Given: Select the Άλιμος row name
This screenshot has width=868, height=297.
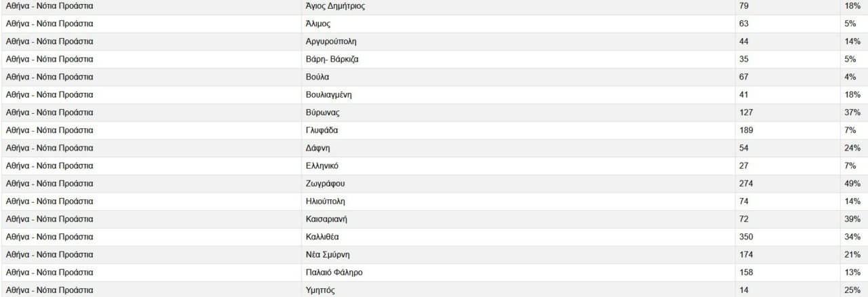Looking at the screenshot, I should pos(318,24).
